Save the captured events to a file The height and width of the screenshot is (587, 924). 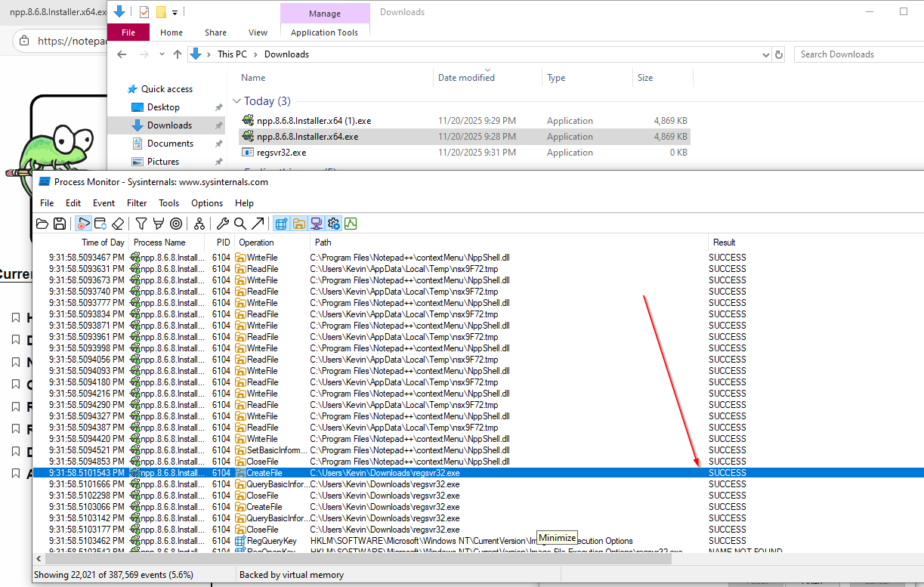[x=60, y=223]
